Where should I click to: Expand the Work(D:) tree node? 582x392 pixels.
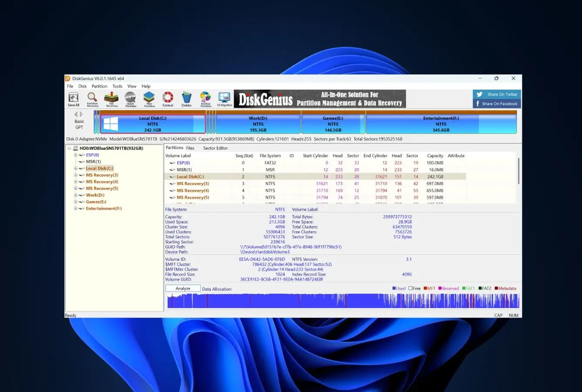[75, 195]
